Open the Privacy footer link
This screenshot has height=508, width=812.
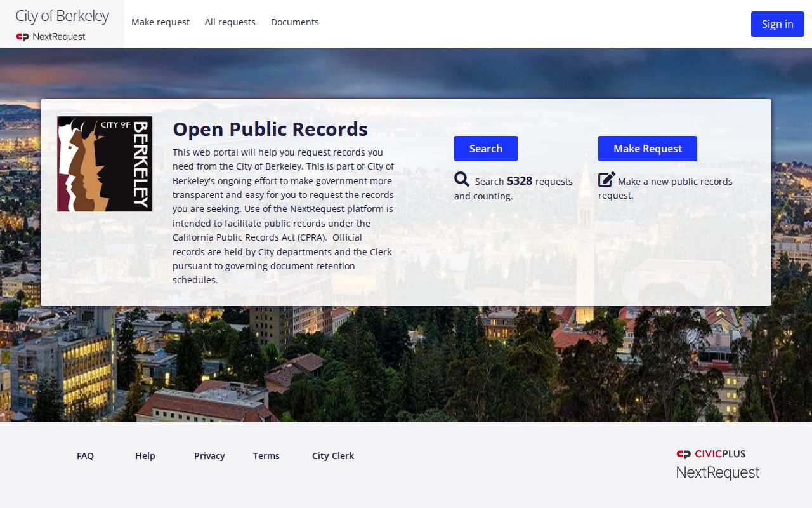[x=209, y=456]
